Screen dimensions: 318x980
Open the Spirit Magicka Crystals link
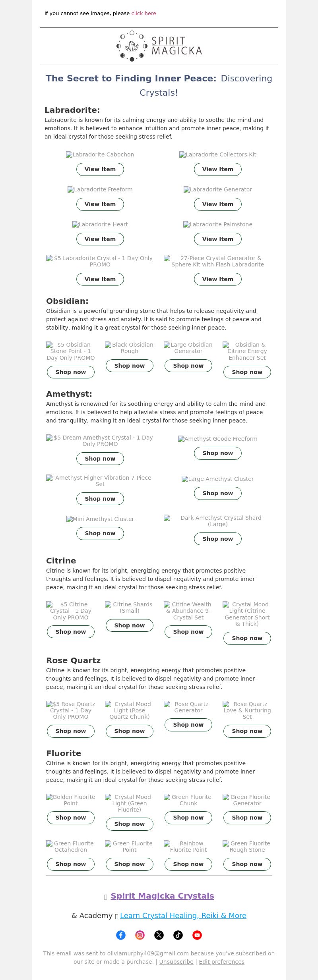[163, 896]
